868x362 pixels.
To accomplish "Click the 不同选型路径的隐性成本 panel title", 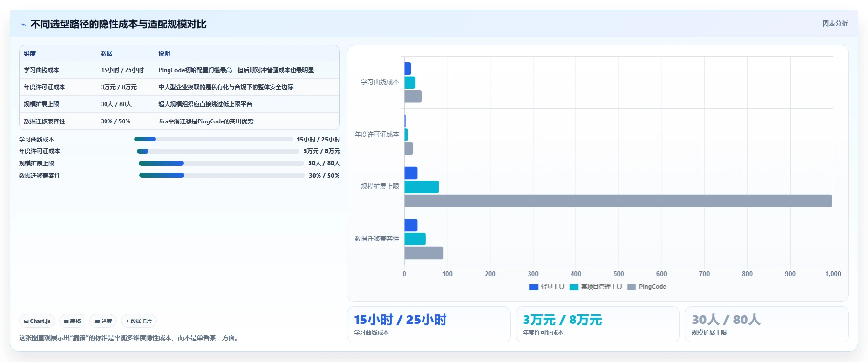I will [118, 24].
